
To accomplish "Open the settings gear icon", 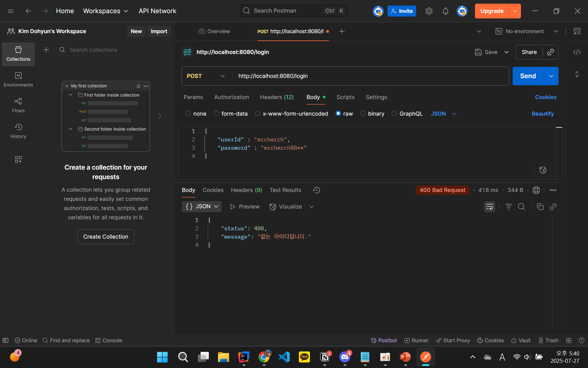I will [429, 11].
